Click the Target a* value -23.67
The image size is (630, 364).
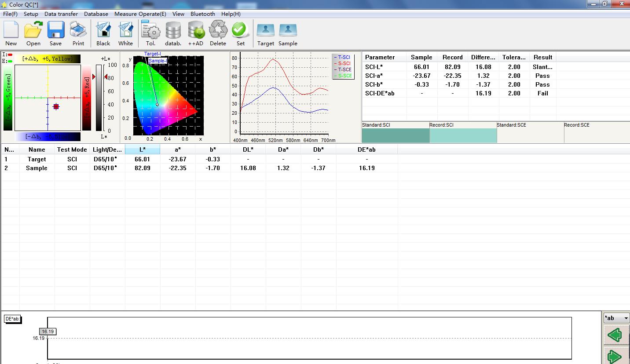(178, 159)
